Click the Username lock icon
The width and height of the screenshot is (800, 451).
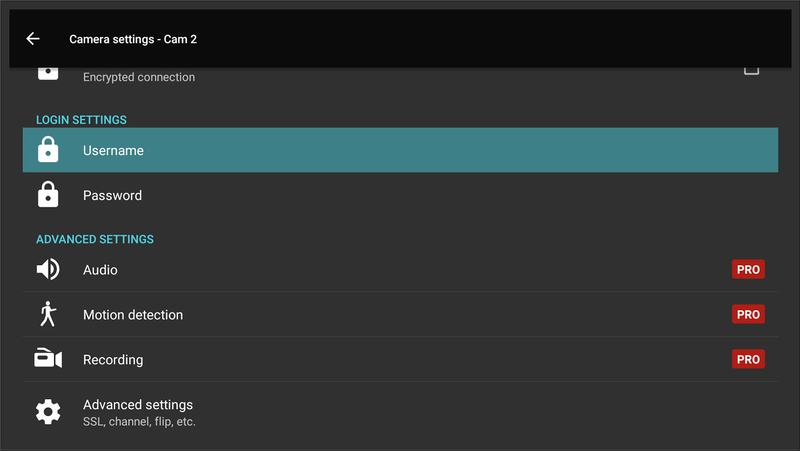(x=48, y=150)
